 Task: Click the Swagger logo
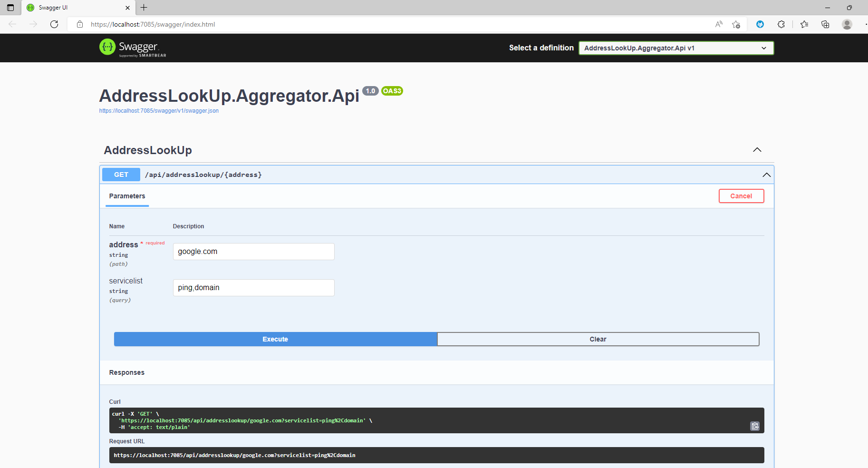132,48
